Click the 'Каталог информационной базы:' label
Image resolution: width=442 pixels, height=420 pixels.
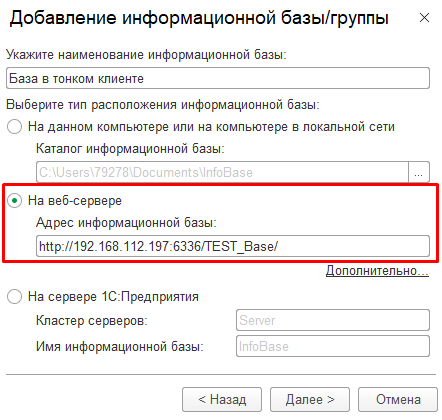click(130, 149)
